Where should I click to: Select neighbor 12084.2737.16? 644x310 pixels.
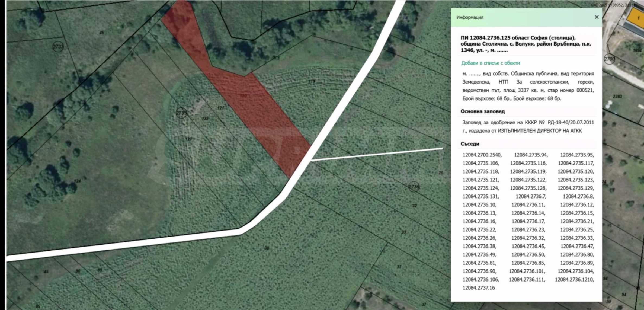pos(479,288)
